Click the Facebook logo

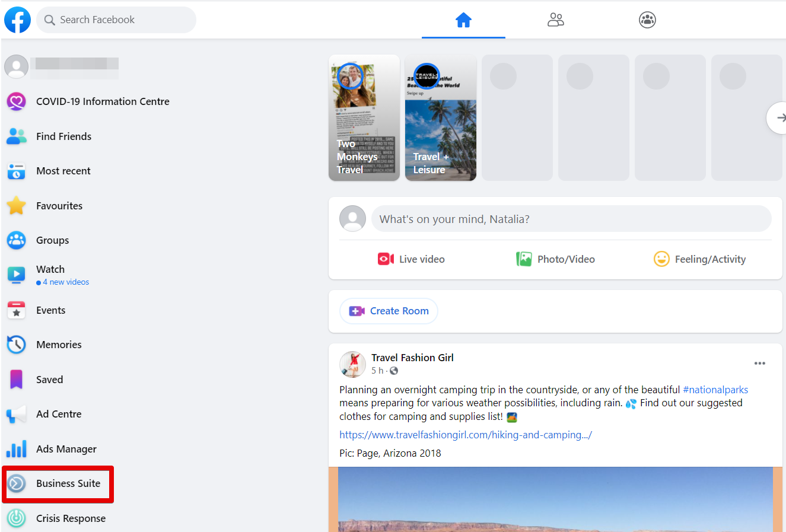tap(17, 20)
